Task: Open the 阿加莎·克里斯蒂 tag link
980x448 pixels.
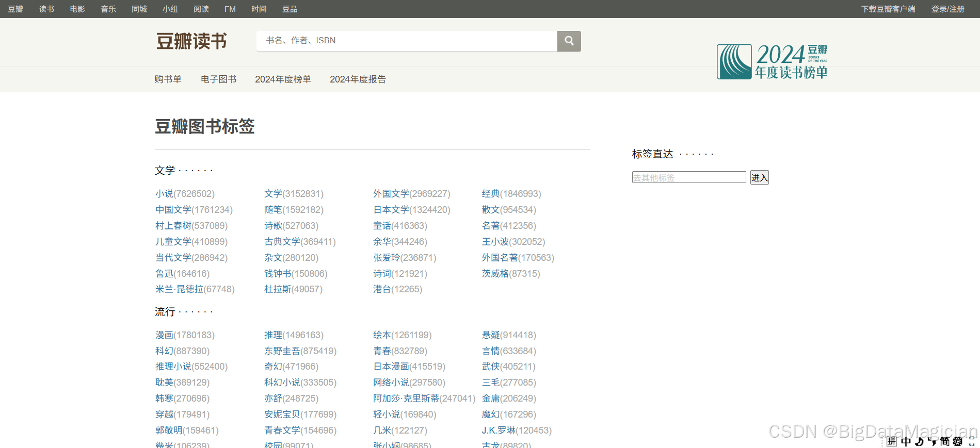Action: [406, 399]
